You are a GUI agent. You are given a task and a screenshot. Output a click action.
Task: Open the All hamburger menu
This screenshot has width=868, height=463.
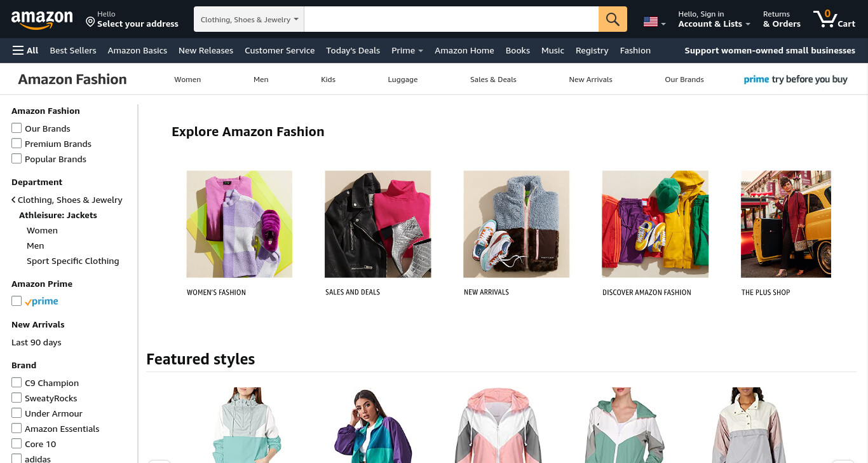tap(25, 50)
